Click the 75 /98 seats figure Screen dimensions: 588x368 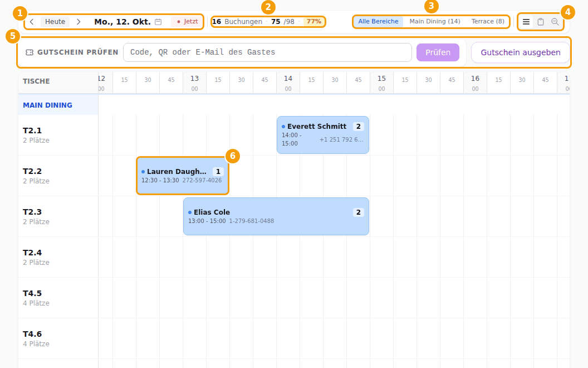tap(283, 22)
